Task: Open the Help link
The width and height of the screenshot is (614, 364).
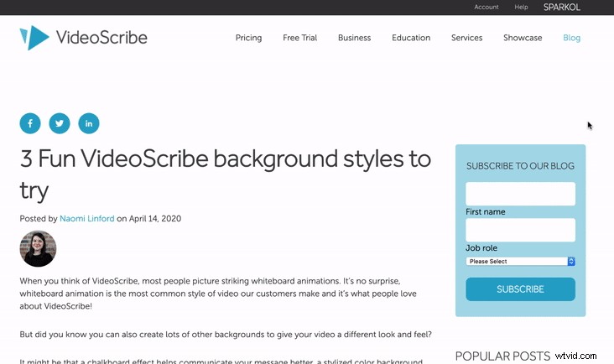Action: pos(521,7)
